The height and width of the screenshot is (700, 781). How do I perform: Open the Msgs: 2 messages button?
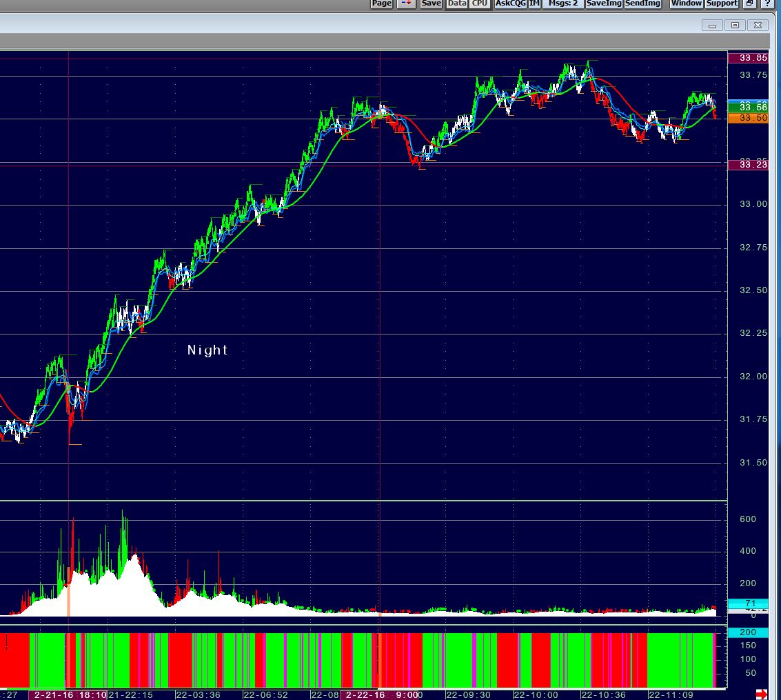point(563,3)
